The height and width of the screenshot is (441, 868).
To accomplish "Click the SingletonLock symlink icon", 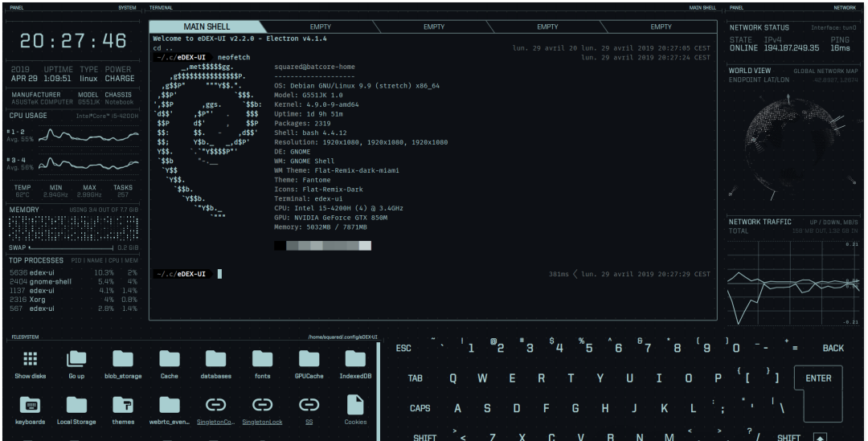I will click(x=262, y=405).
